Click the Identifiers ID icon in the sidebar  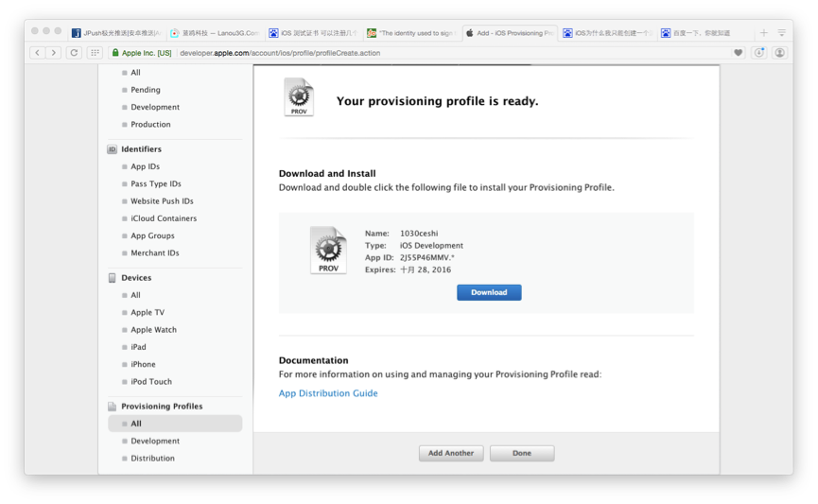point(113,149)
